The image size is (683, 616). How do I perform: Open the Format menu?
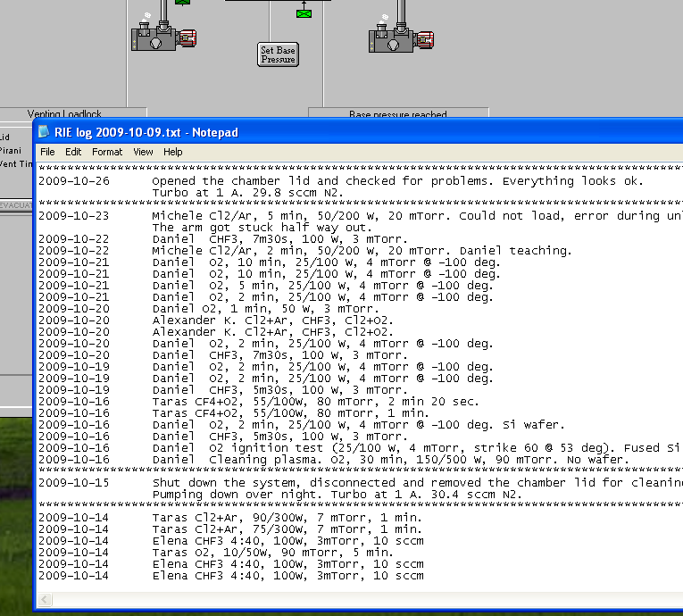(x=107, y=152)
